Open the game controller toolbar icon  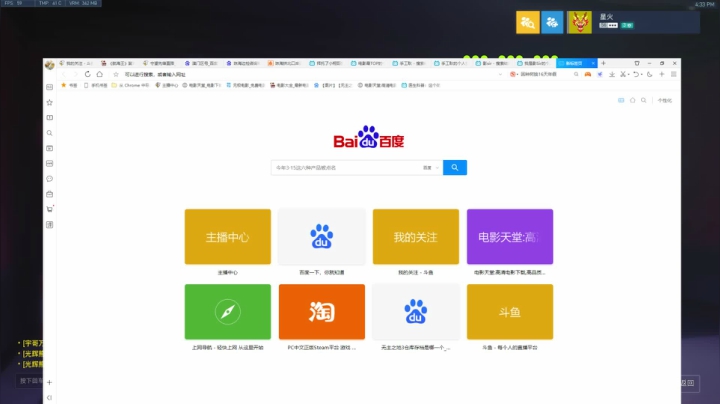point(588,74)
